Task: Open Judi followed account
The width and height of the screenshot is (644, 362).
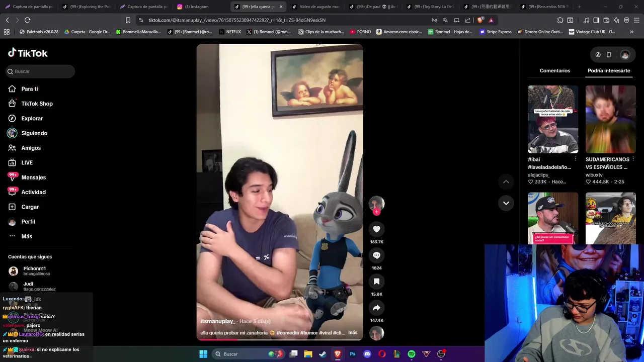Action: (38, 287)
